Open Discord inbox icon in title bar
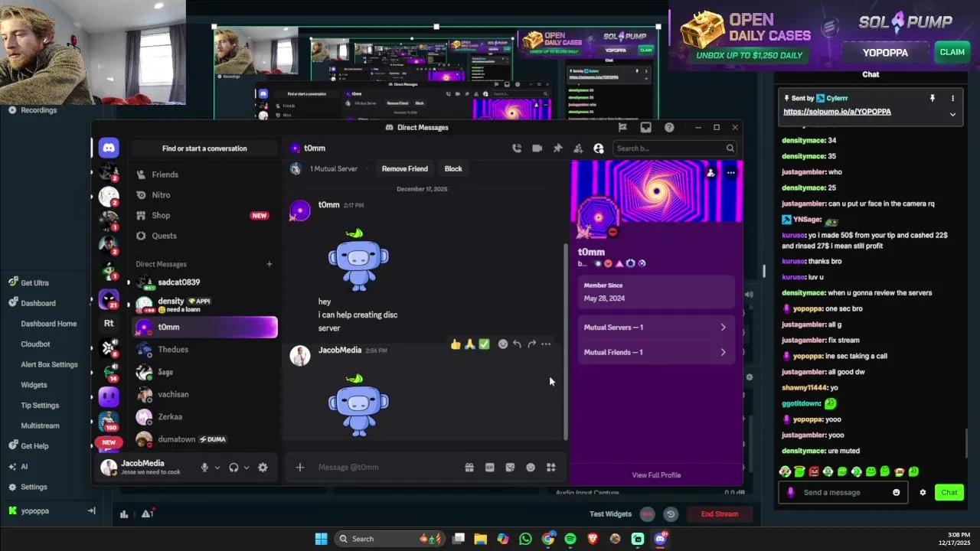Viewport: 980px width, 551px height. click(x=645, y=128)
